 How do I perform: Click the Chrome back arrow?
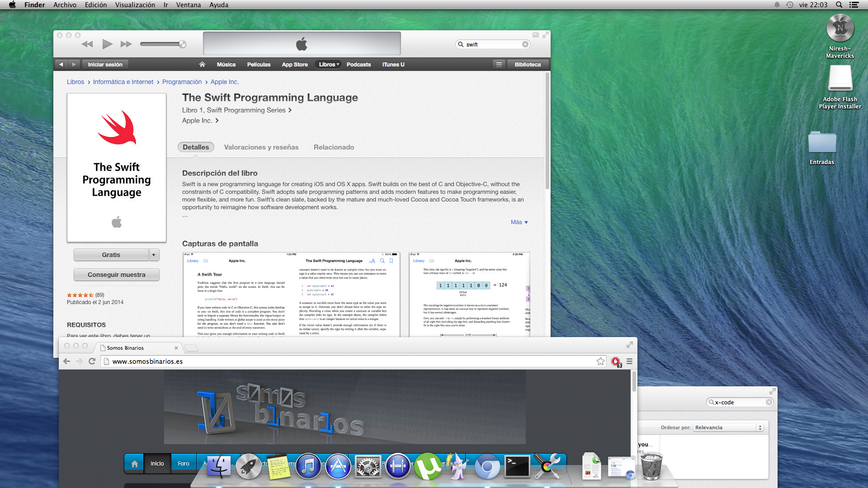(67, 361)
